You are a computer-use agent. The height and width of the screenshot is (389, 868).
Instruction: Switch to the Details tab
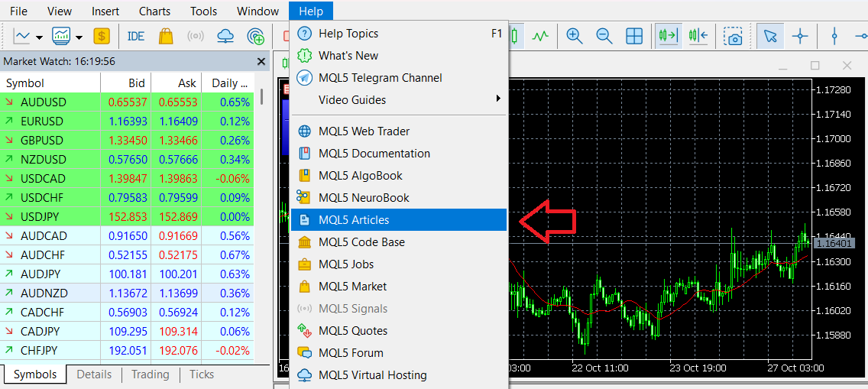[94, 374]
